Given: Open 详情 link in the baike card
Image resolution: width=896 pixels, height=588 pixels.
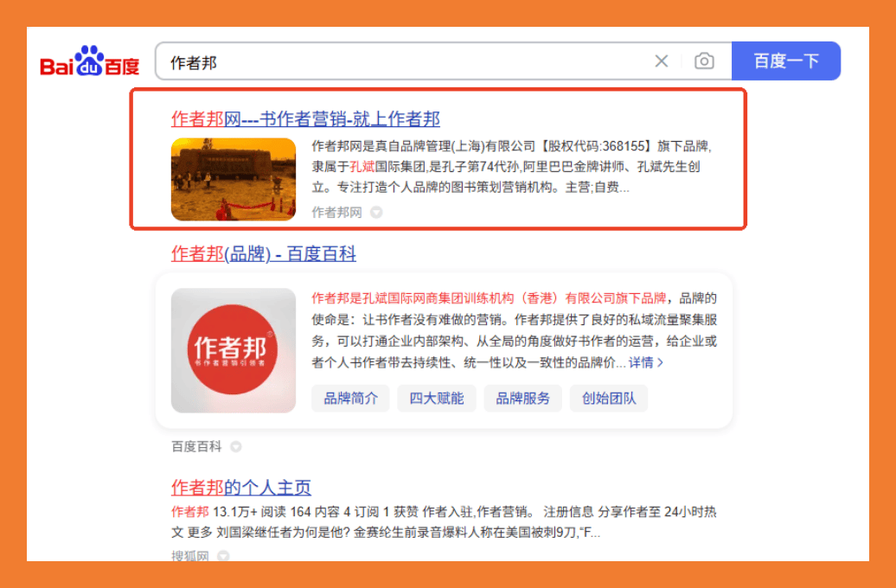Looking at the screenshot, I should [x=646, y=362].
